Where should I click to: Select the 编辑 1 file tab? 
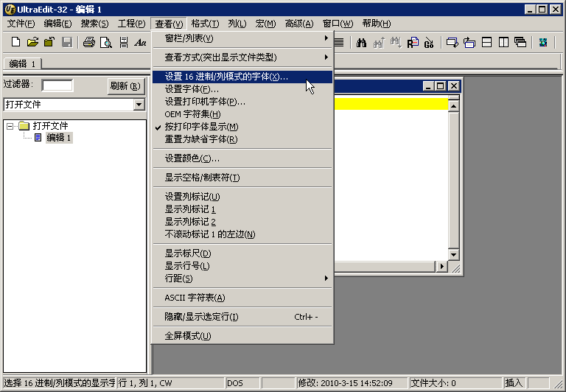tap(22, 64)
